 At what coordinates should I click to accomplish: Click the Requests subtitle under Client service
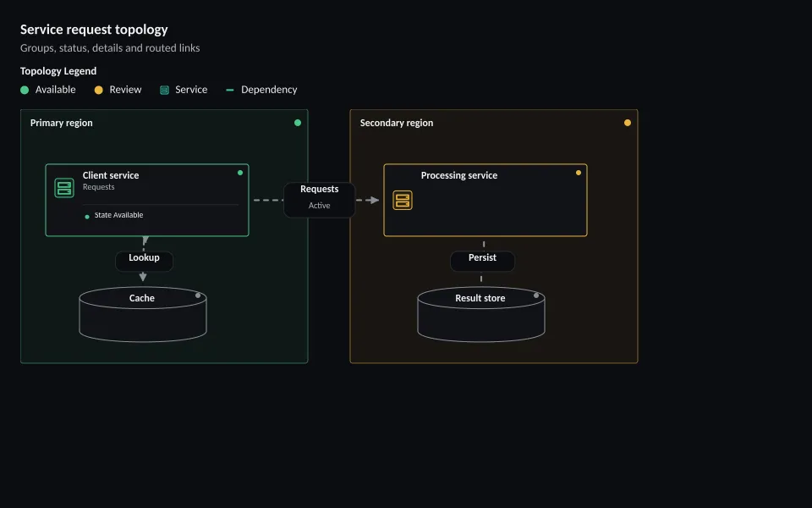point(98,187)
